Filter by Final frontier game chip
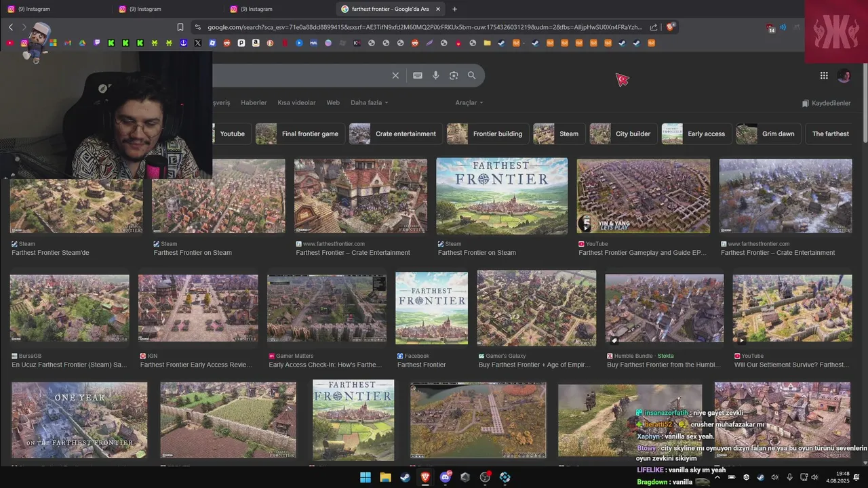 [300, 134]
